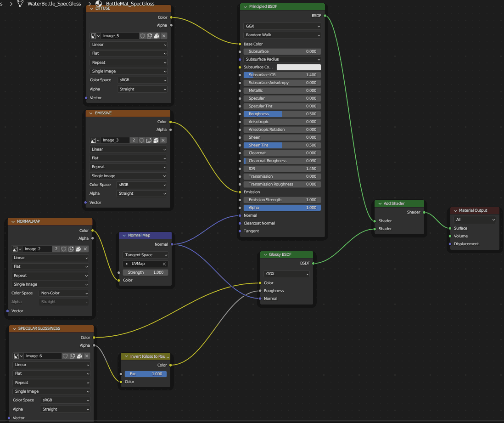Click the material sphere icon beside BottleMat_SpecGloss
The image size is (504, 423).
point(98,4)
